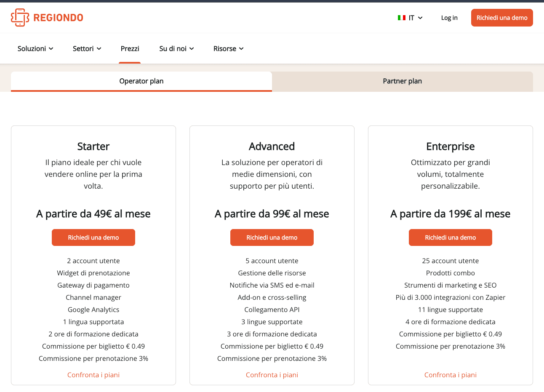This screenshot has height=392, width=544.
Task: Expand the Settori menu
Action: point(86,48)
